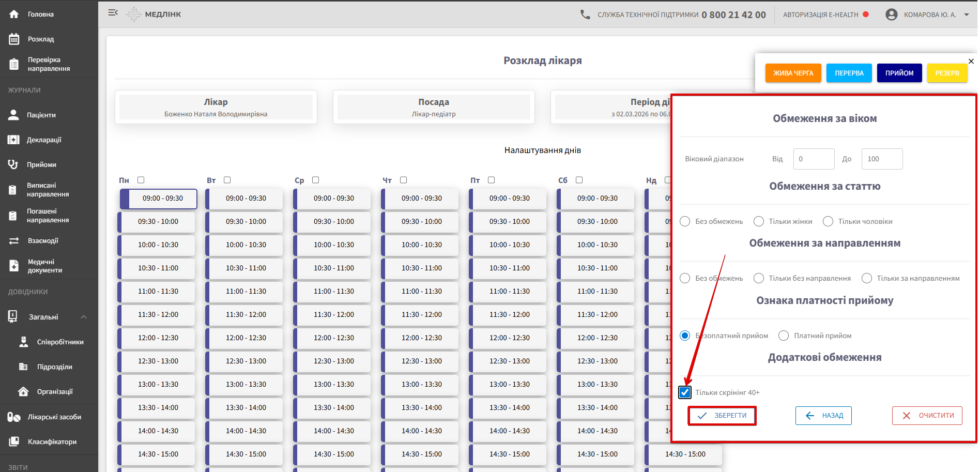Click the Очистити clear button
This screenshot has height=472, width=980.
click(x=927, y=416)
